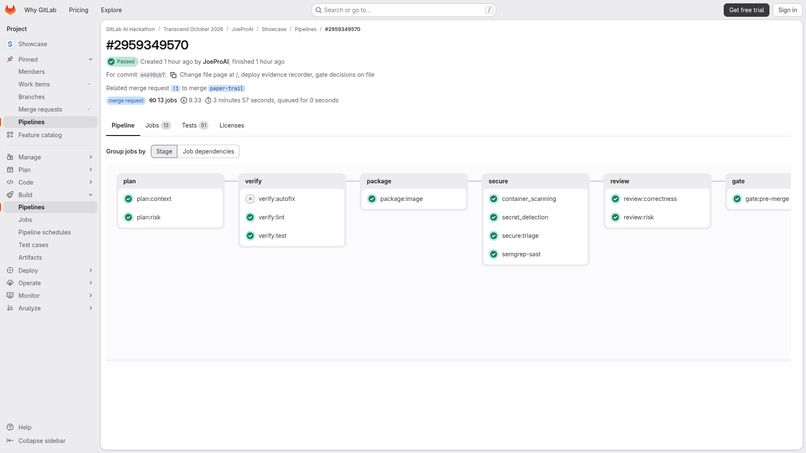Viewport: 806px width, 453px height.
Task: Click the Plan calendar icon
Action: [x=10, y=170]
